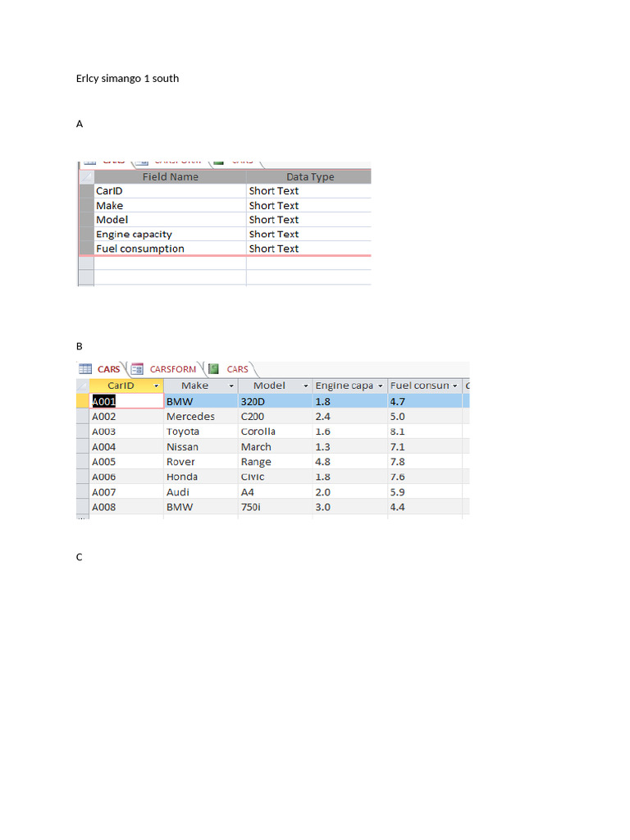Viewport: 630px width, 840px height.
Task: Click Short Text data type for Engine capacity
Action: point(309,234)
